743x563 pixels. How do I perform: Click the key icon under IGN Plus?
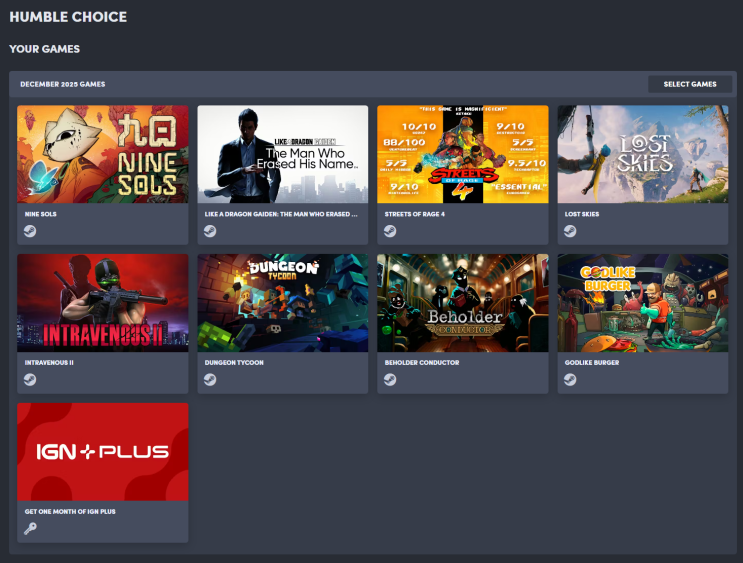tap(30, 528)
